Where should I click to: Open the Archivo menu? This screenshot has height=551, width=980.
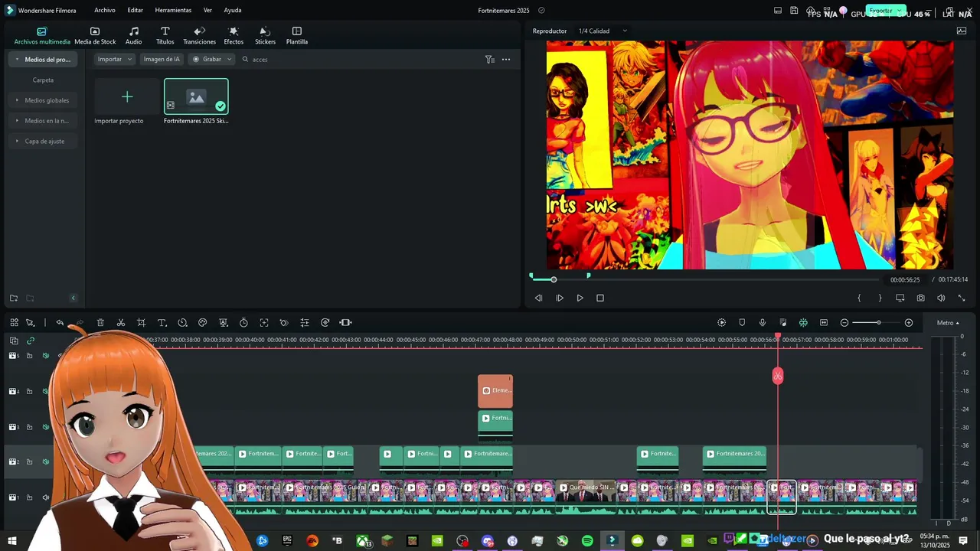105,10
